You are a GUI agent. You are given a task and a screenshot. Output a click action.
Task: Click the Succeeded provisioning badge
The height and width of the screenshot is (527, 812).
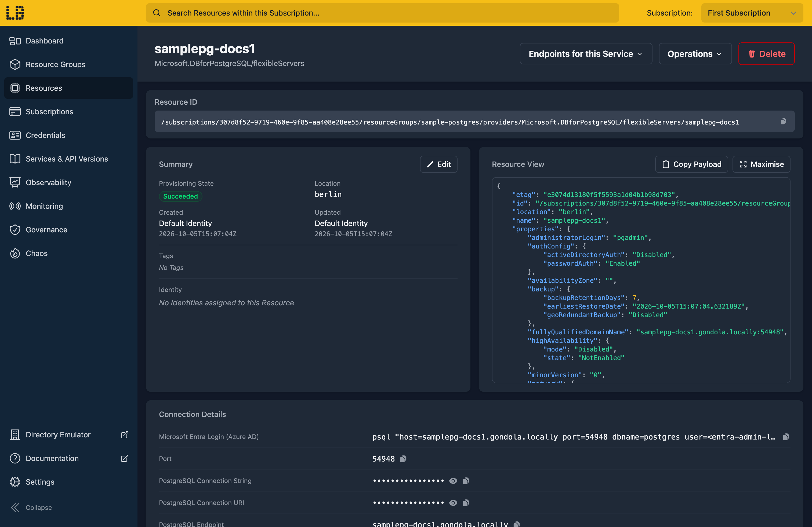(180, 196)
